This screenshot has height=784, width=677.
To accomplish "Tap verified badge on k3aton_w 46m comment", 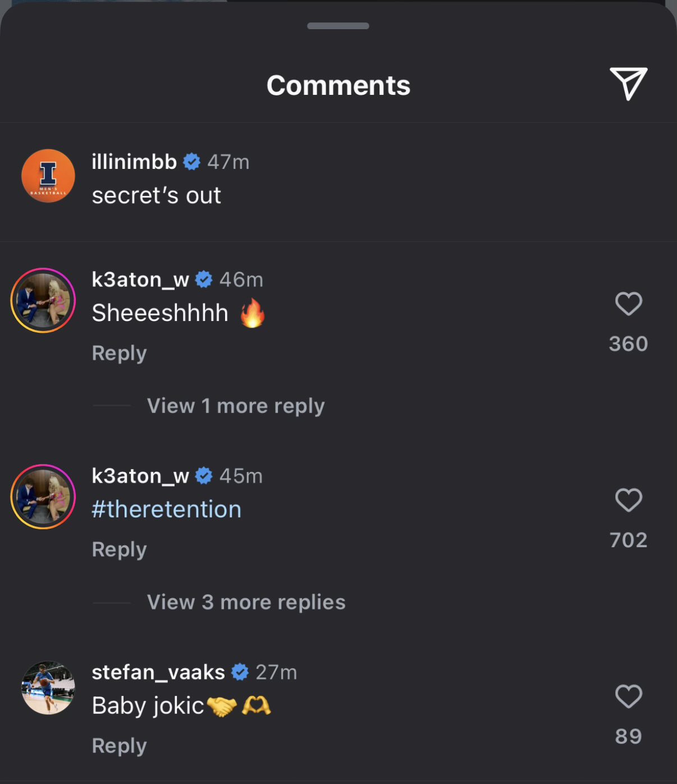I will tap(204, 279).
